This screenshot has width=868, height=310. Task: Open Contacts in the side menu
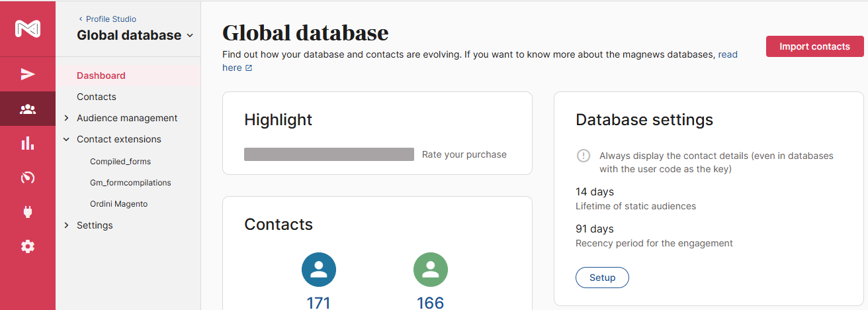click(97, 97)
